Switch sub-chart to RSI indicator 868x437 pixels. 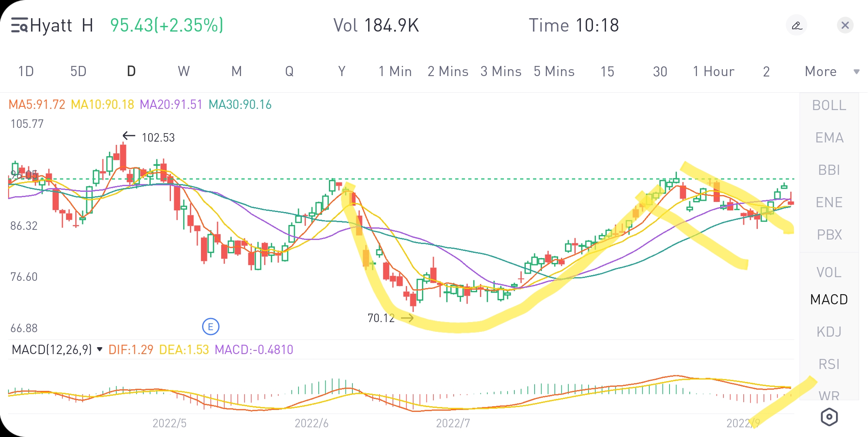coord(829,364)
